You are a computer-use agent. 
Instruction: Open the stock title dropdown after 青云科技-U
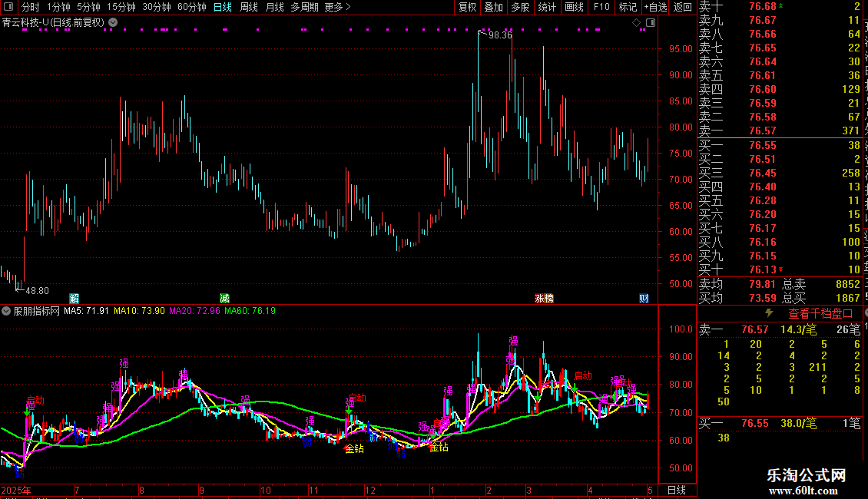pyautogui.click(x=113, y=23)
